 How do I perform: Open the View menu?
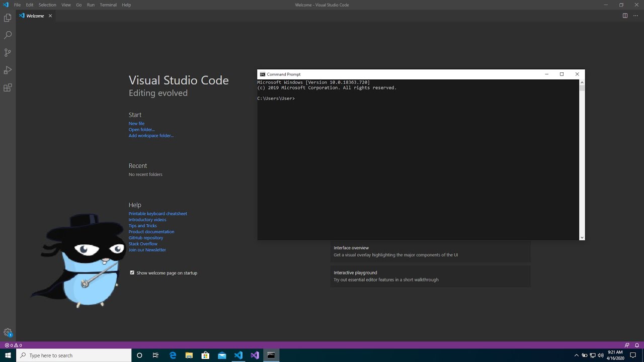pos(66,5)
